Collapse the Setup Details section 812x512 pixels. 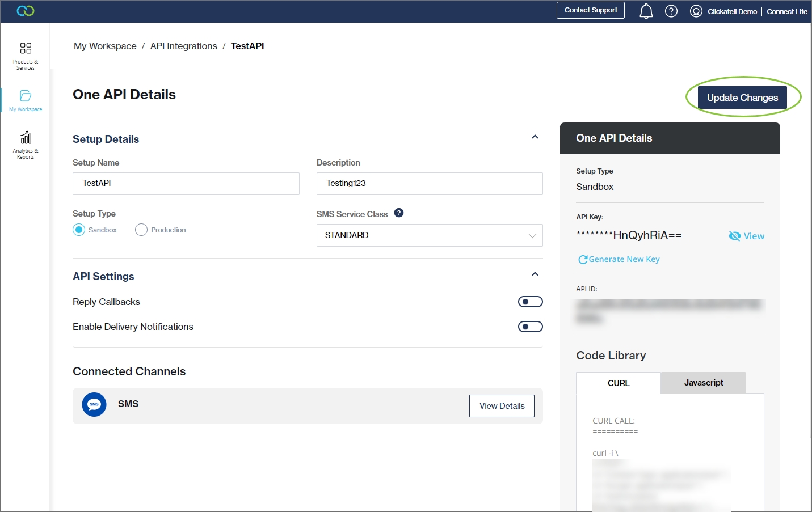pyautogui.click(x=535, y=137)
